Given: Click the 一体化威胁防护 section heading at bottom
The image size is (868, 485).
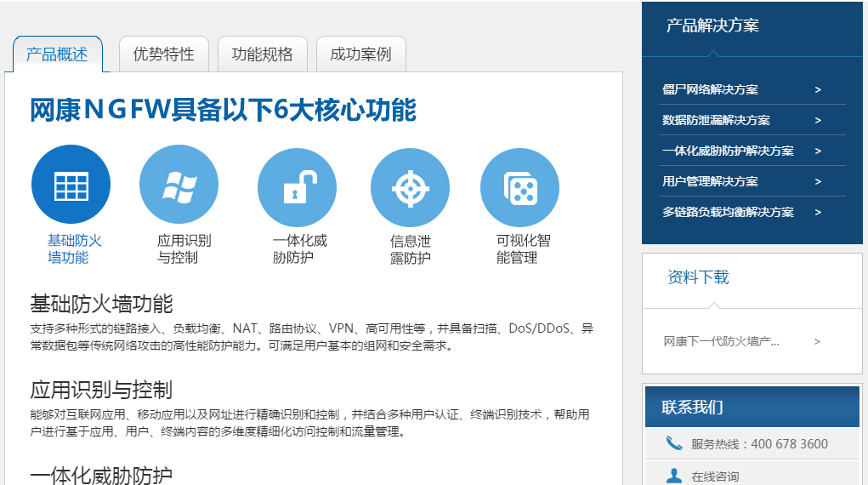Looking at the screenshot, I should click(x=101, y=476).
